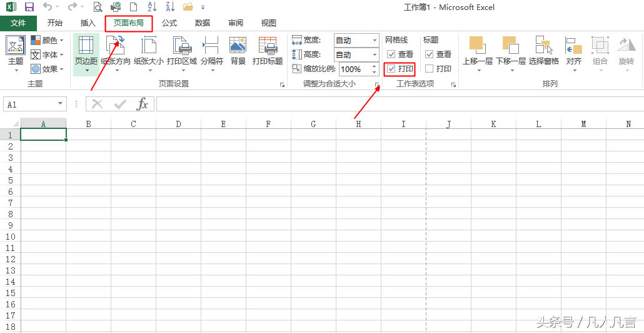Viewport: 644px width, 333px height.
Task: Click the 字体 theme fonts button
Action: tap(48, 55)
